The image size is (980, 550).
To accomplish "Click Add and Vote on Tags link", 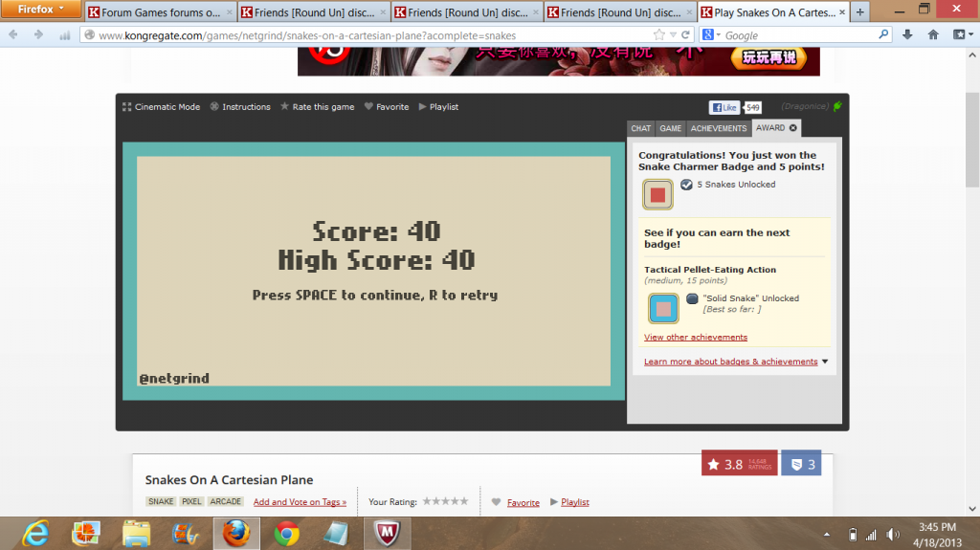I will tap(300, 502).
